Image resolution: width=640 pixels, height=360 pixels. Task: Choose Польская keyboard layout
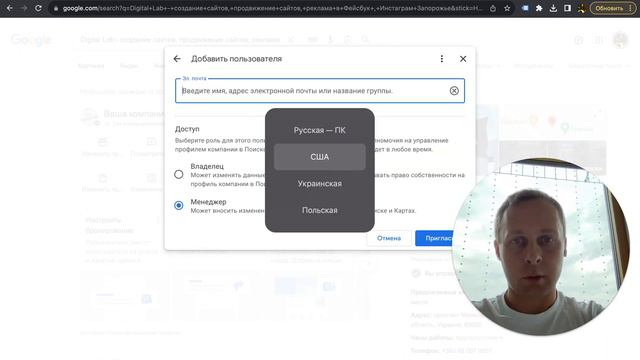point(320,210)
